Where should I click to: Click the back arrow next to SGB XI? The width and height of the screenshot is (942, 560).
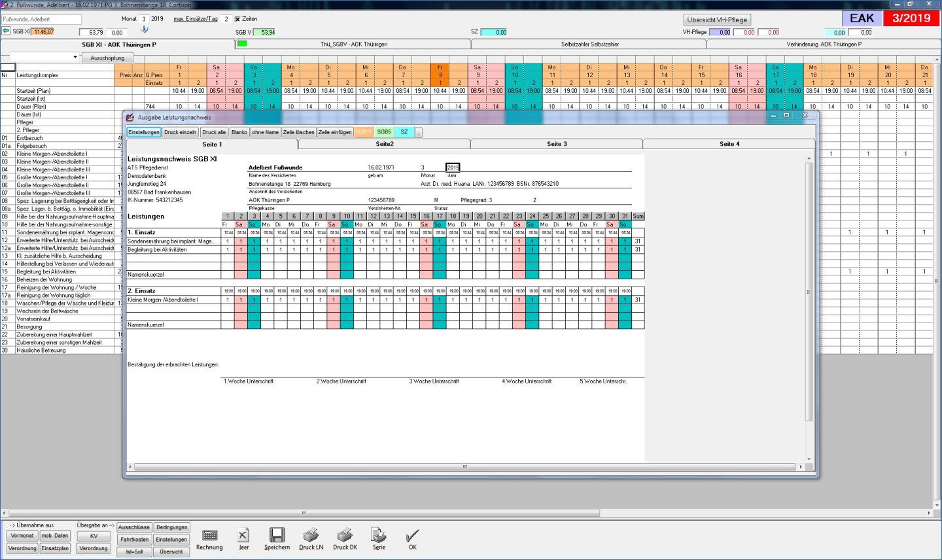(6, 31)
